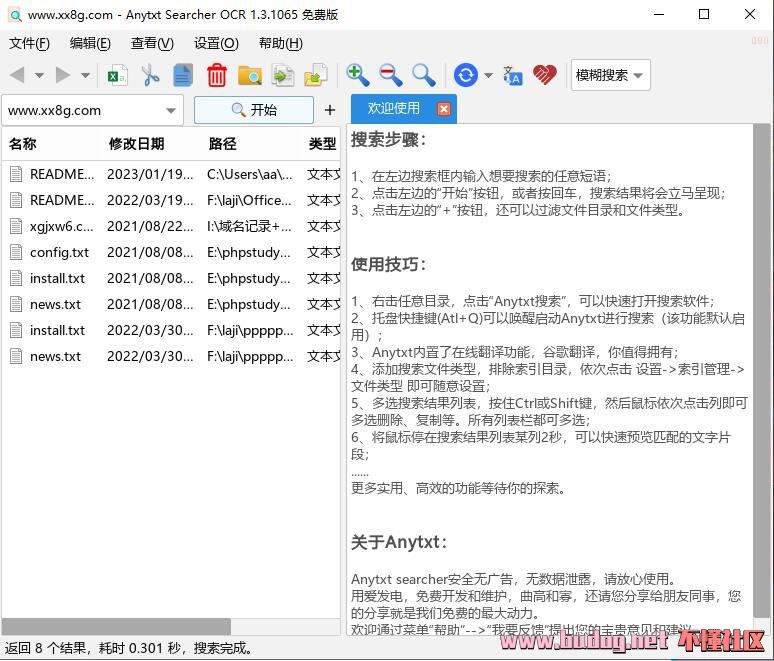Click the scissors cut icon
Viewport: 774px width, 661px height.
pos(150,75)
